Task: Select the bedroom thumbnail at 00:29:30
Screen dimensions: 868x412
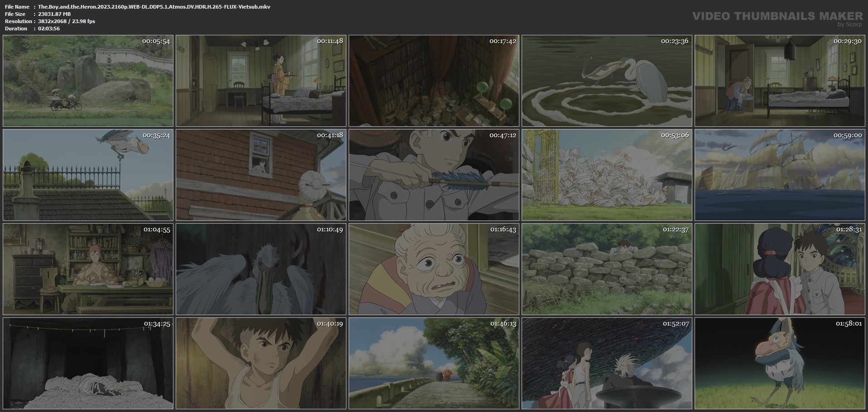Action: [x=780, y=81]
